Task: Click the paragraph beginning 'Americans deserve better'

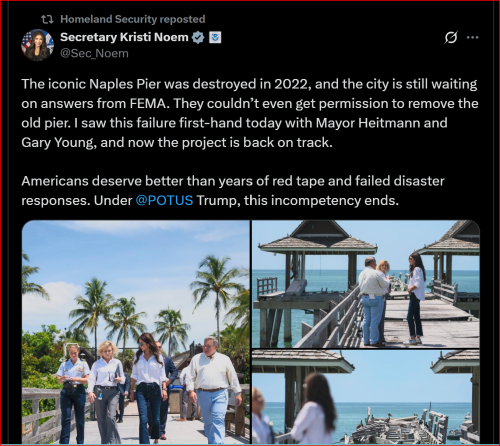Action: pos(233,191)
